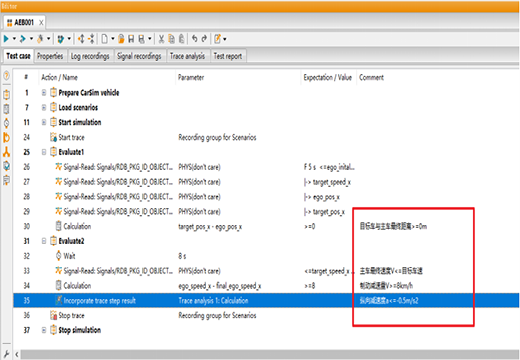Click the first clipboard block sidebar icon
This screenshot has height=360, width=520.
pyautogui.click(x=6, y=95)
